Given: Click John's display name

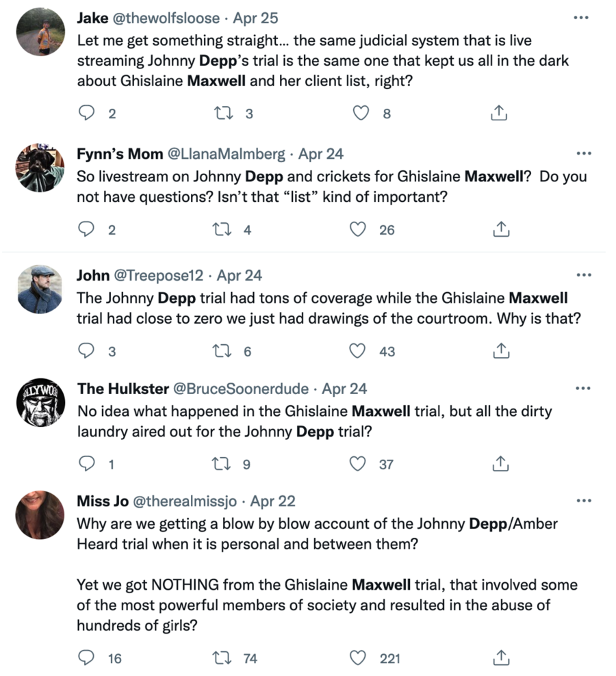Looking at the screenshot, I should pyautogui.click(x=93, y=275).
